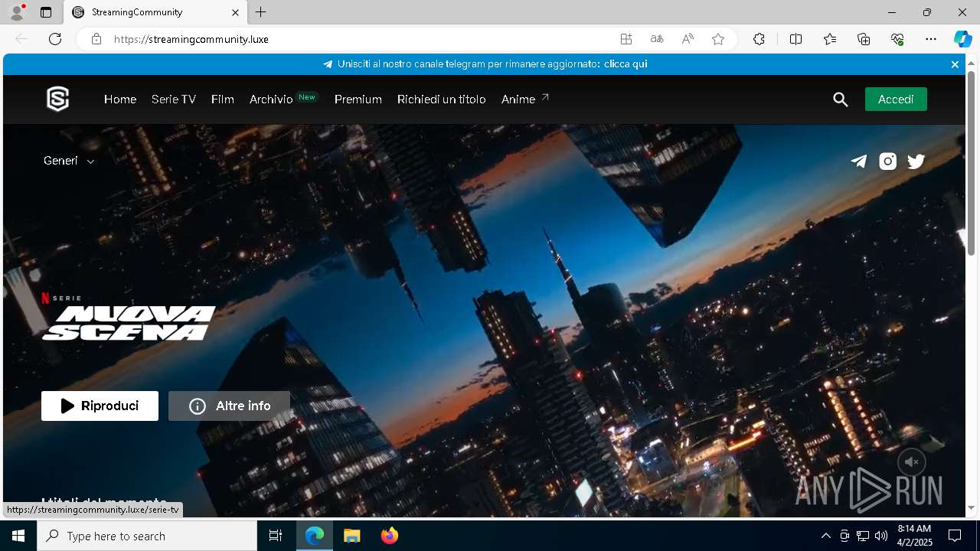This screenshot has width=980, height=551.
Task: Click the StreamingCommunity logo icon
Action: coord(58,99)
